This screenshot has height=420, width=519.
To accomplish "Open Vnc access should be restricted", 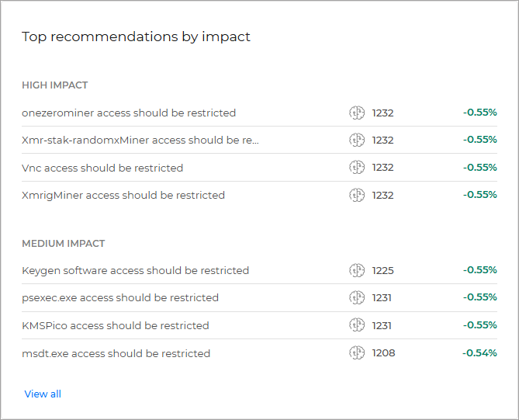I will (102, 168).
